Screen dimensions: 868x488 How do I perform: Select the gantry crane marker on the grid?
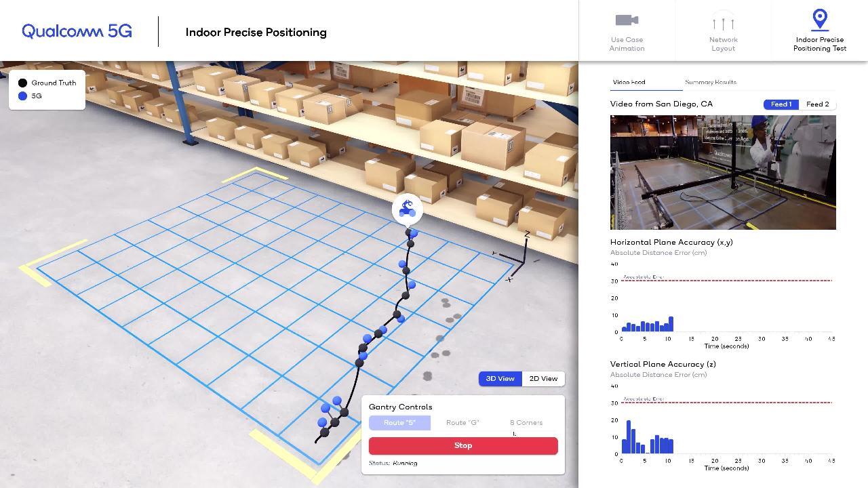pos(407,209)
